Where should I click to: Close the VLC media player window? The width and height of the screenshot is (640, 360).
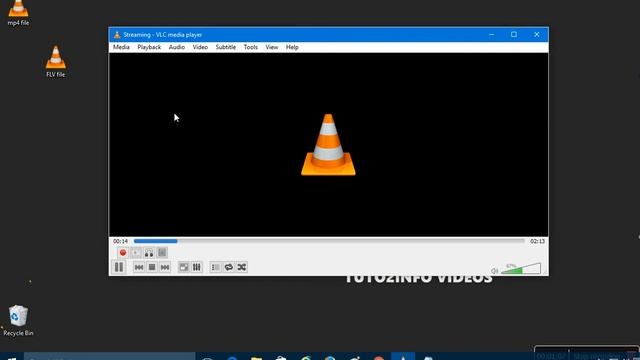coord(536,35)
